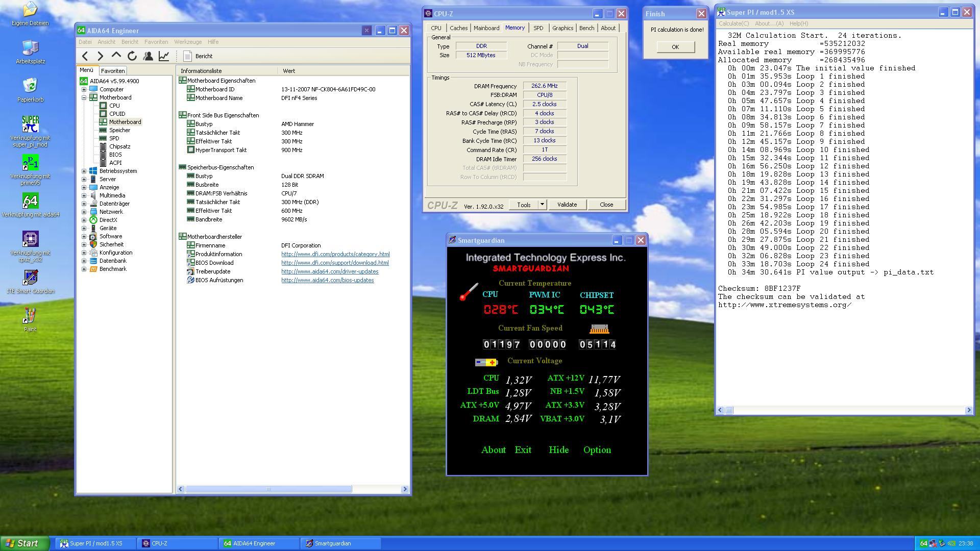Switch to Caches tab in CPU-Z
This screenshot has width=980, height=551.
[x=458, y=28]
